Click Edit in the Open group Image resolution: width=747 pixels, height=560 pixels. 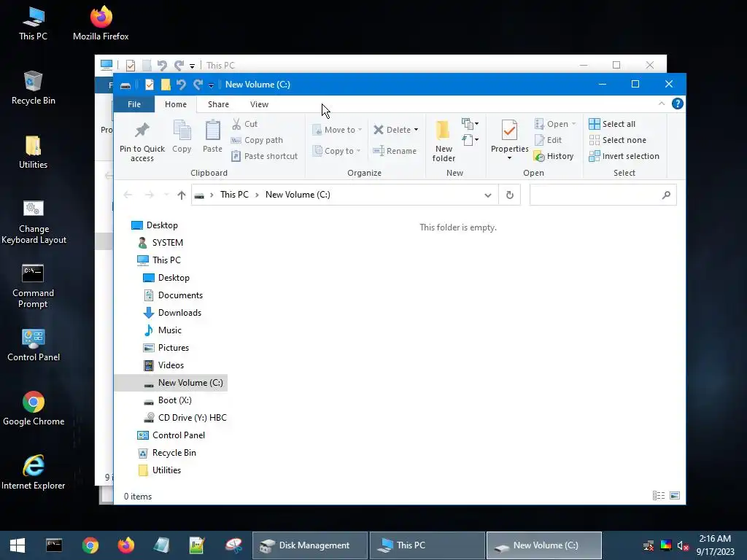tap(549, 140)
